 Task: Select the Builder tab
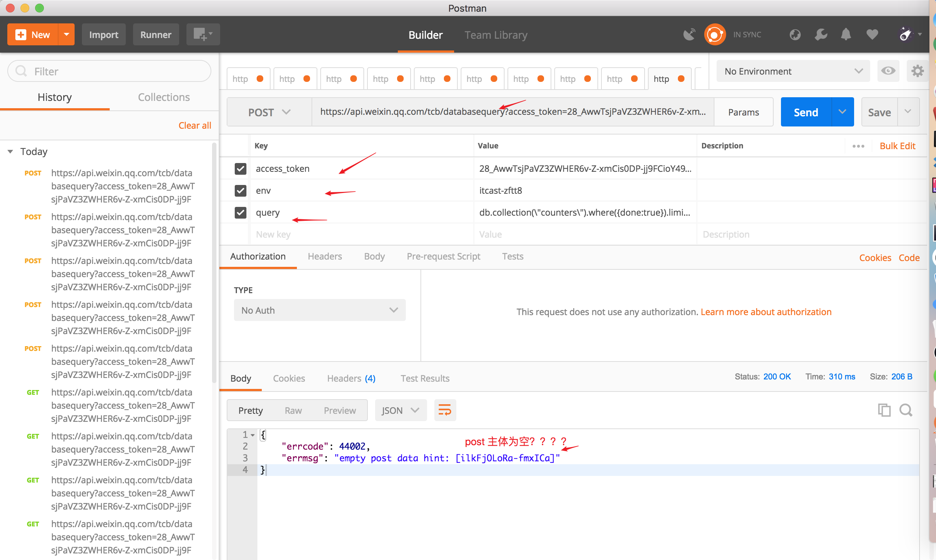click(x=425, y=35)
